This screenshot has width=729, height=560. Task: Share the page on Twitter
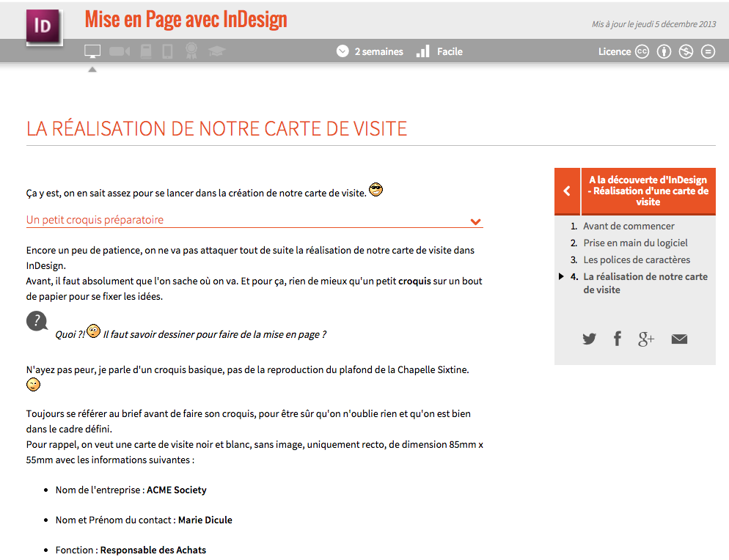[x=590, y=339]
